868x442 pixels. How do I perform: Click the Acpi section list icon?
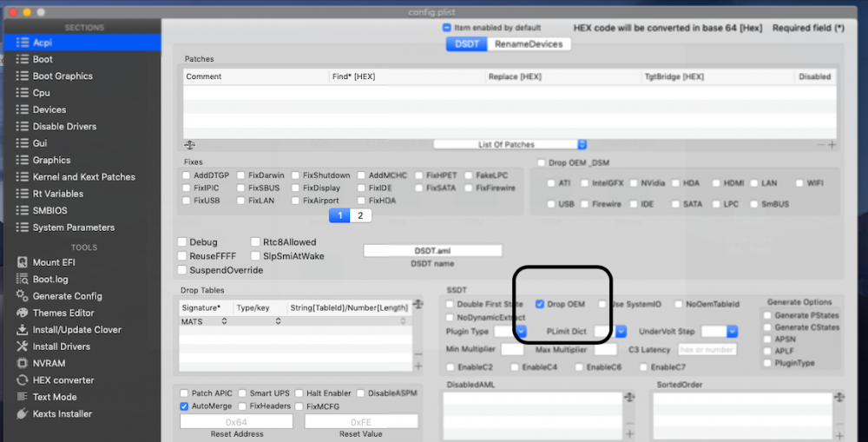point(23,42)
